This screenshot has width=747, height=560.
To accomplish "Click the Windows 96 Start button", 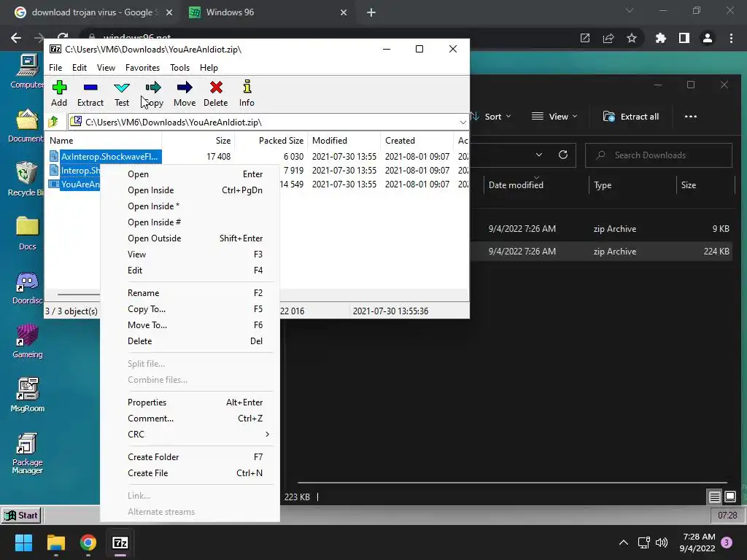I will (x=21, y=516).
